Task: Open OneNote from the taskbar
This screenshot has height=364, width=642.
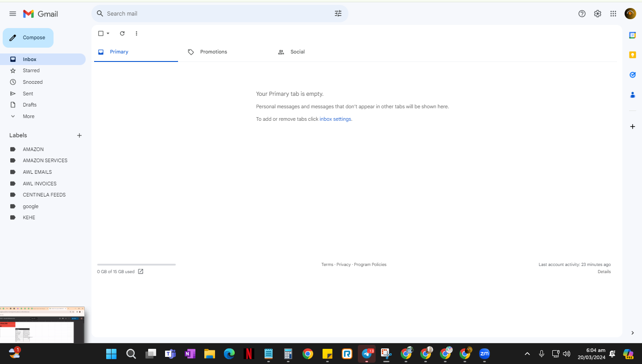Action: tap(190, 354)
